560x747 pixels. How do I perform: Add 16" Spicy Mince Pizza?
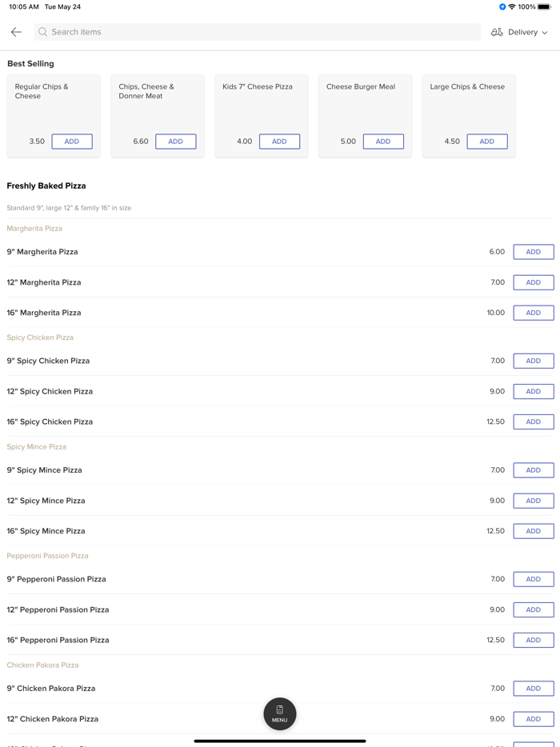533,531
